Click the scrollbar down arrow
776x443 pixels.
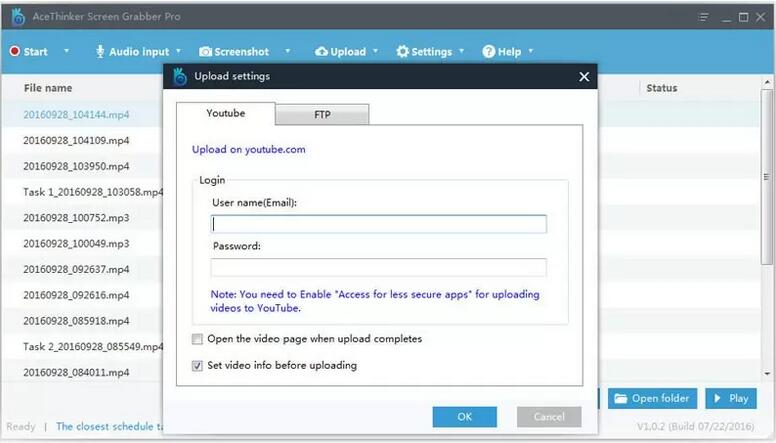(767, 374)
